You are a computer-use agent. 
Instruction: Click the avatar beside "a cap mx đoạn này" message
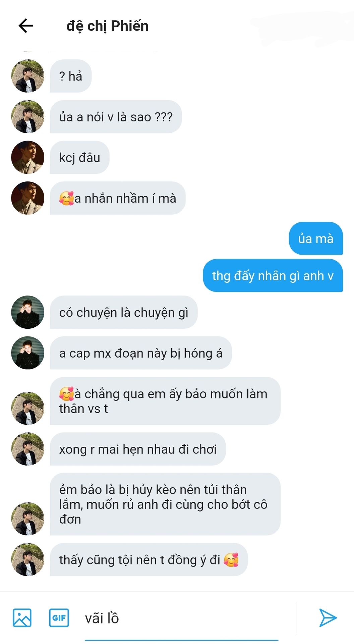click(28, 353)
